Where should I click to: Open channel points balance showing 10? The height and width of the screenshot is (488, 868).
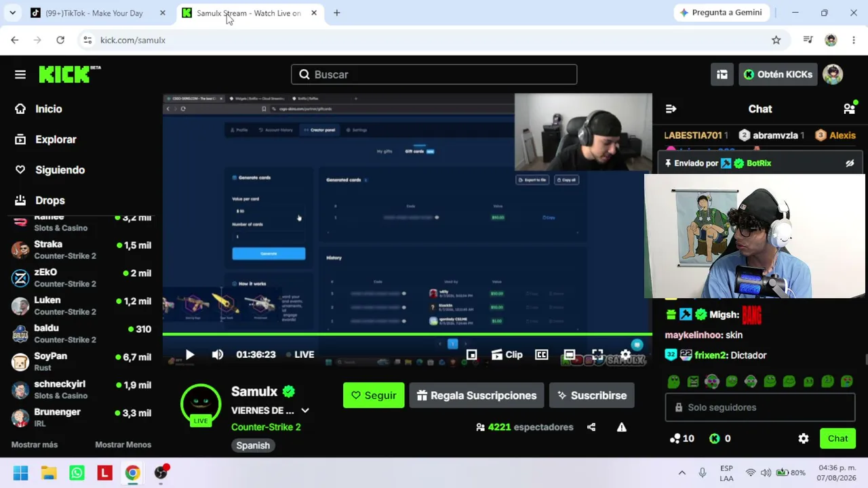tap(682, 439)
